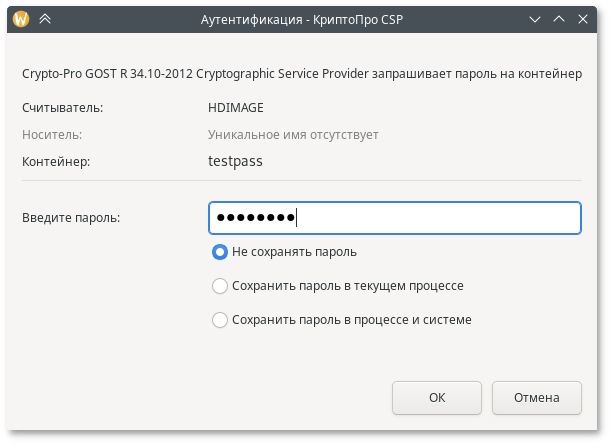The width and height of the screenshot is (610, 444).
Task: Click the HDIMAGE reader value
Action: [x=235, y=108]
